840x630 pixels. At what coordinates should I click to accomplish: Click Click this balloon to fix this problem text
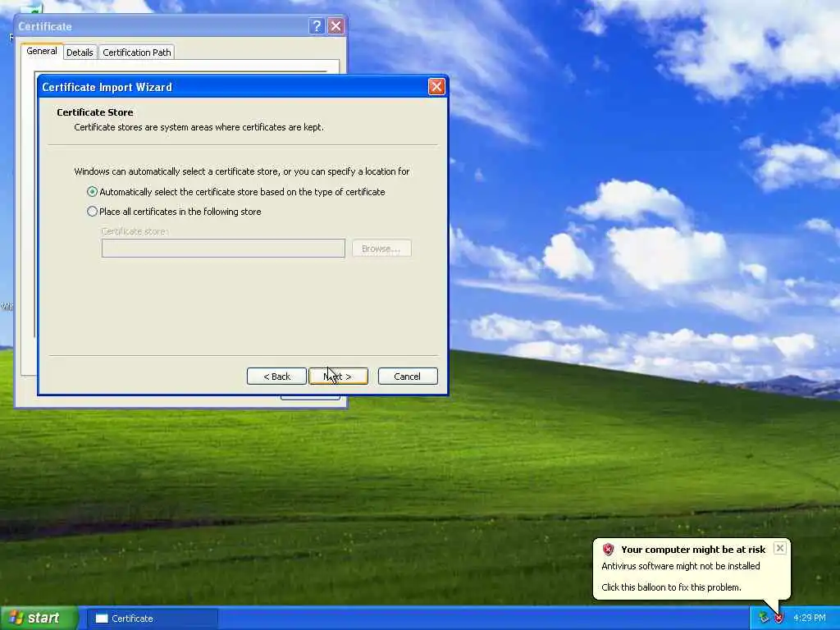click(671, 587)
